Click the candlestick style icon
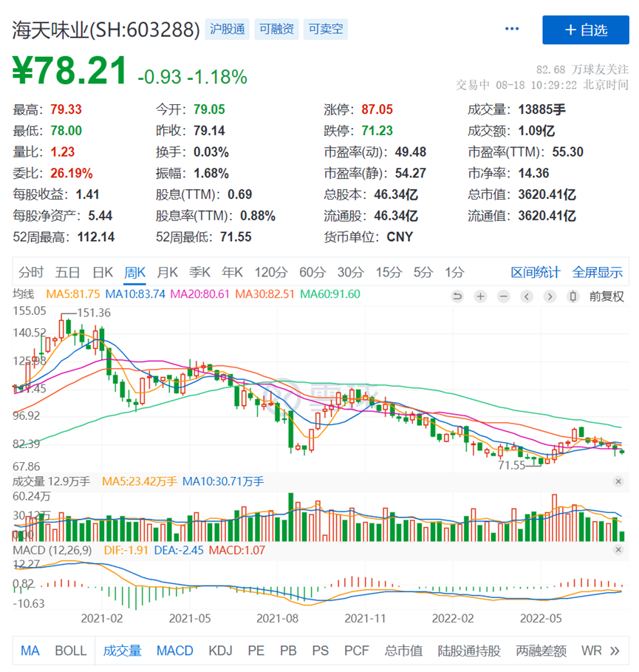The height and width of the screenshot is (672, 639). click(573, 296)
